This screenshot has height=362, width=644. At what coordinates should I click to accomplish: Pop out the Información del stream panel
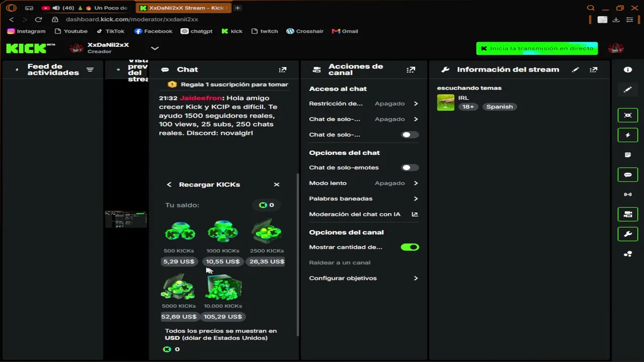point(594,70)
